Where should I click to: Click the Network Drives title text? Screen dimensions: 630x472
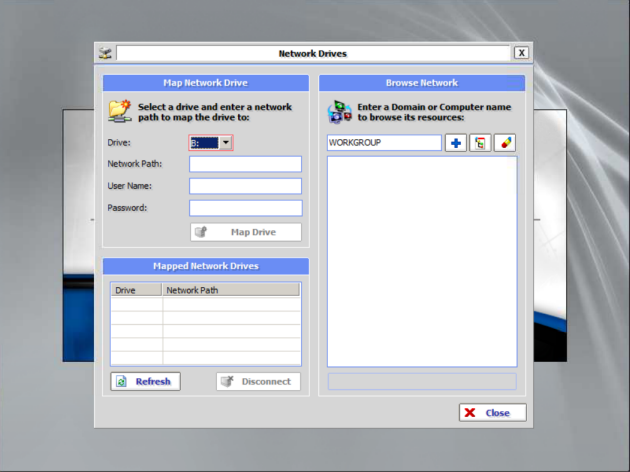coord(313,53)
